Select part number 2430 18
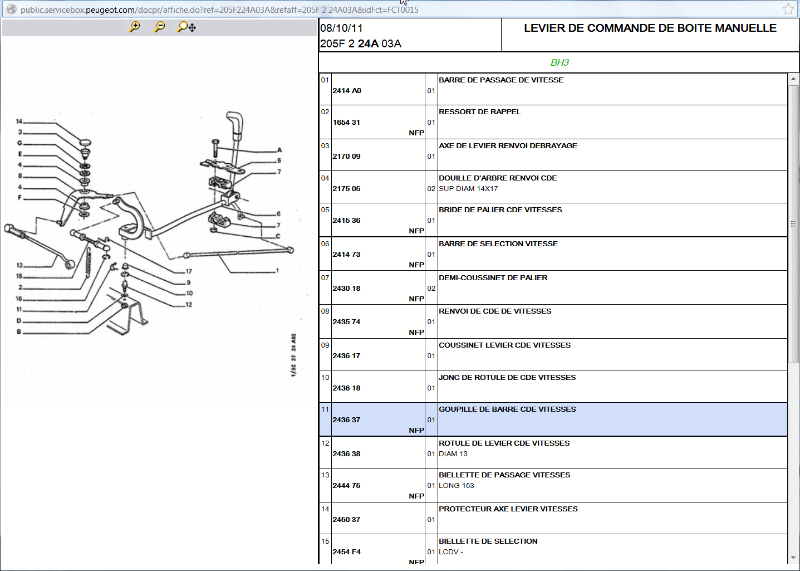This screenshot has width=800, height=571. 346,288
